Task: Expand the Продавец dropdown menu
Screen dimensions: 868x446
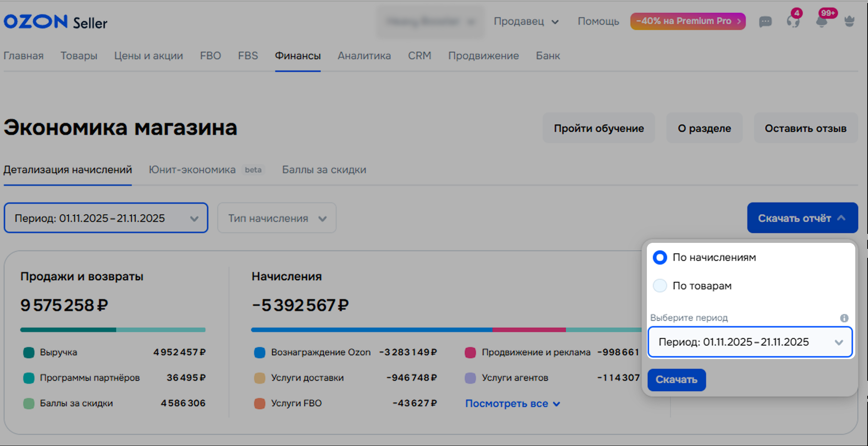Action: pyautogui.click(x=526, y=21)
